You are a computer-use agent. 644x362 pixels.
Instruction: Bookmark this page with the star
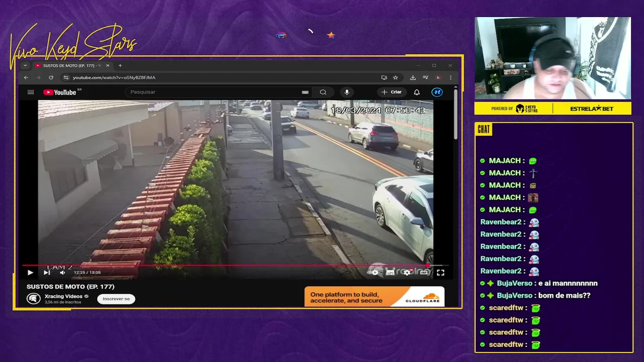pos(395,77)
